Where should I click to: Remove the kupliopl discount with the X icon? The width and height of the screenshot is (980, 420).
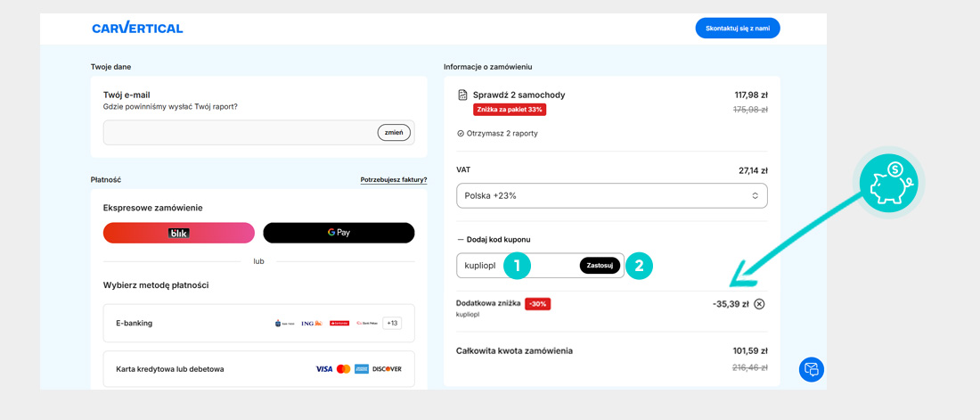point(759,304)
